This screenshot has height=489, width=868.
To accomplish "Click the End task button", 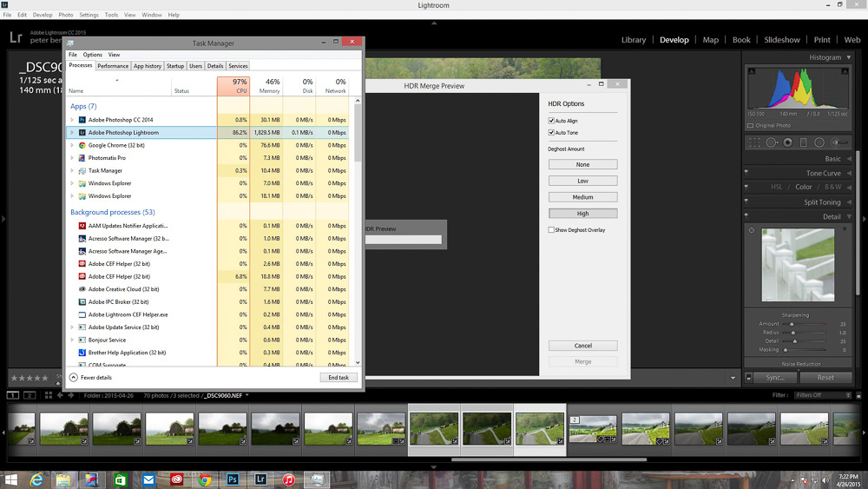I will [x=338, y=378].
